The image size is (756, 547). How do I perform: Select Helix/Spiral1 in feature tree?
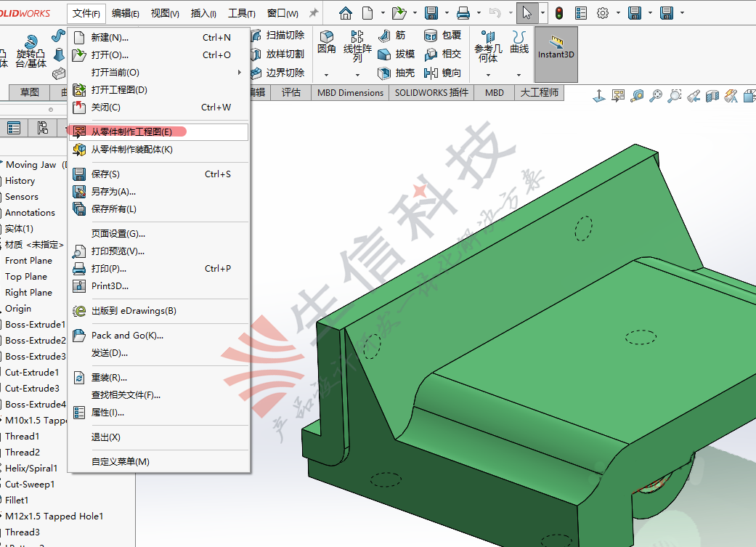coord(31,469)
